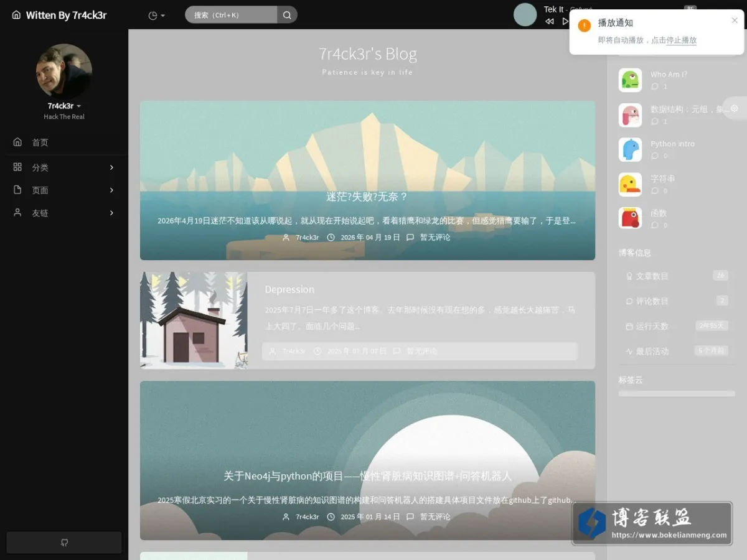Expand the 7r4ck3r user dropdown
The height and width of the screenshot is (560, 747).
(64, 106)
